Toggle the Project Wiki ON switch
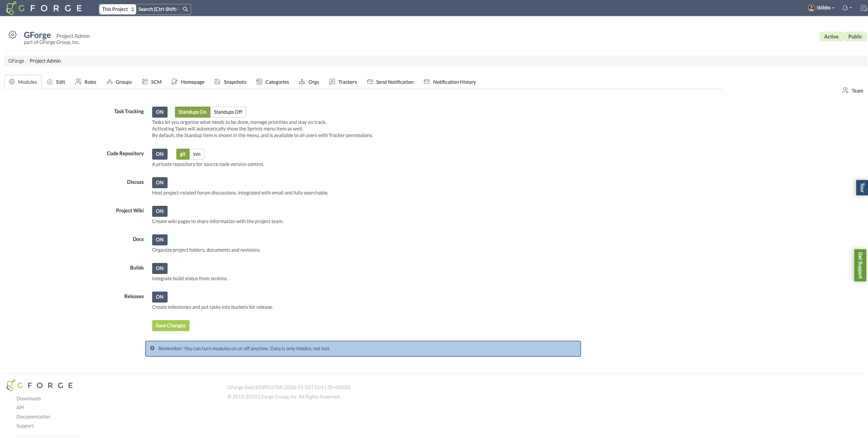The height and width of the screenshot is (438, 868). (159, 211)
